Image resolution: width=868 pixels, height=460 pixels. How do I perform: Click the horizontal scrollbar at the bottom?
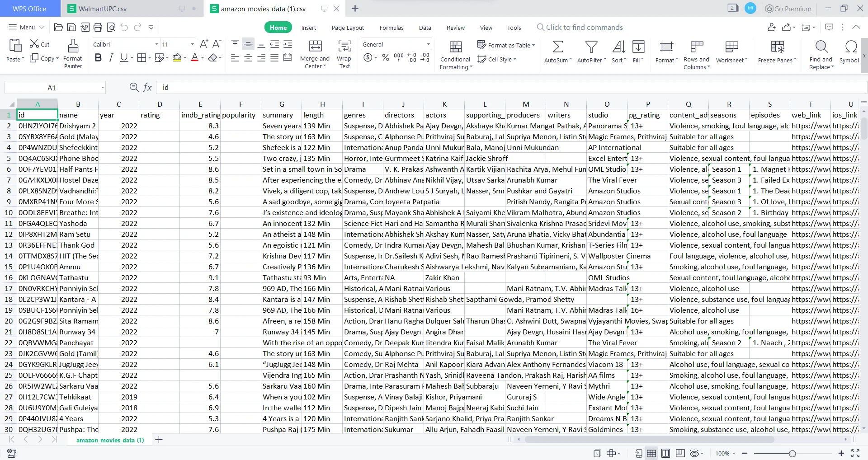point(650,439)
